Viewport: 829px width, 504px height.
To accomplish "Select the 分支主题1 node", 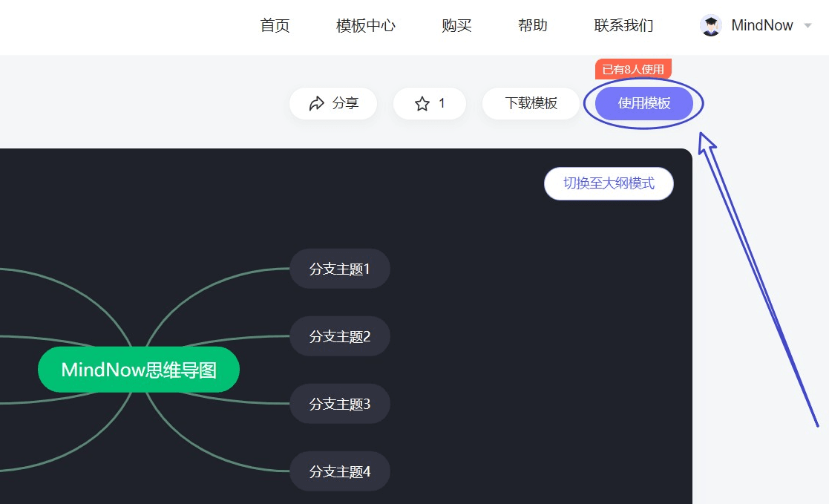I will click(339, 269).
